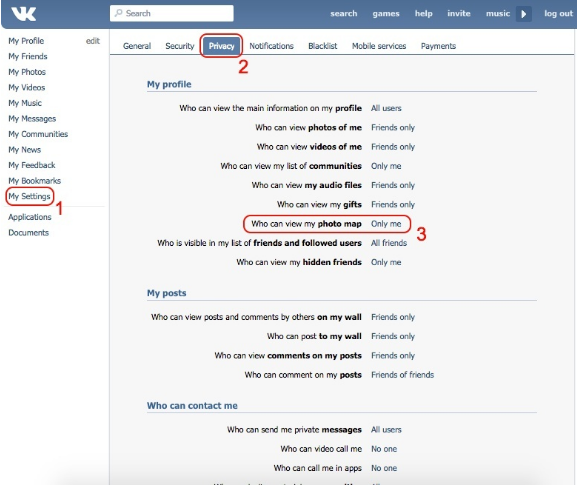The image size is (577, 486).
Task: Change 'Friends of friends' comment permission
Action: [x=402, y=375]
